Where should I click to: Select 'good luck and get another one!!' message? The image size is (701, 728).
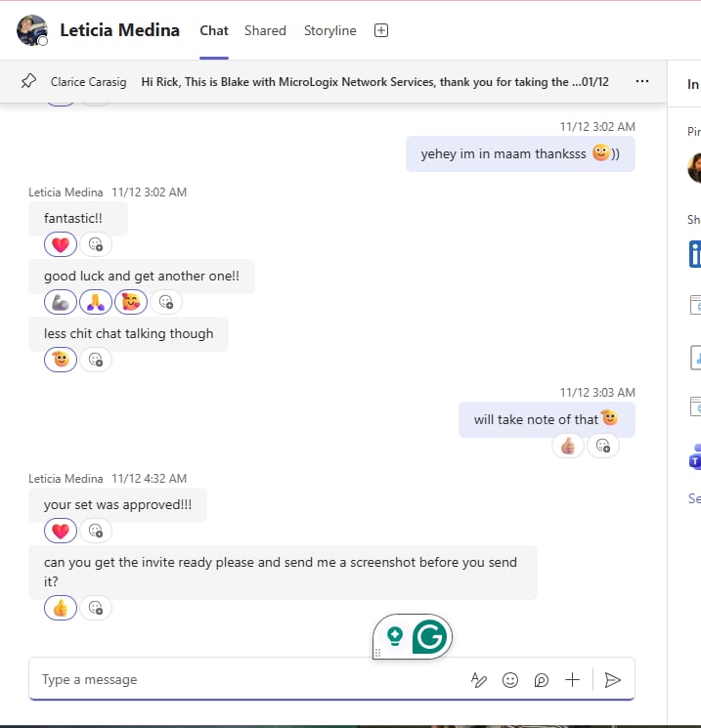tap(142, 276)
